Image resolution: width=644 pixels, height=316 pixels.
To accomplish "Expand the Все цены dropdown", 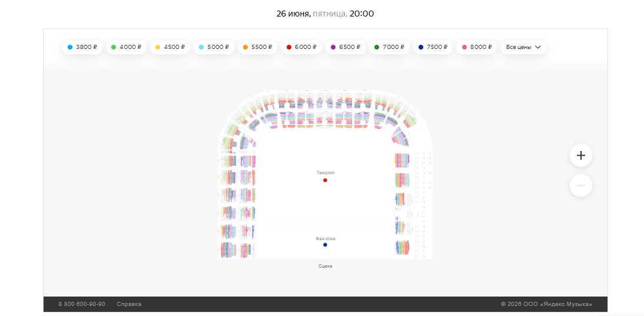I will 523,47.
